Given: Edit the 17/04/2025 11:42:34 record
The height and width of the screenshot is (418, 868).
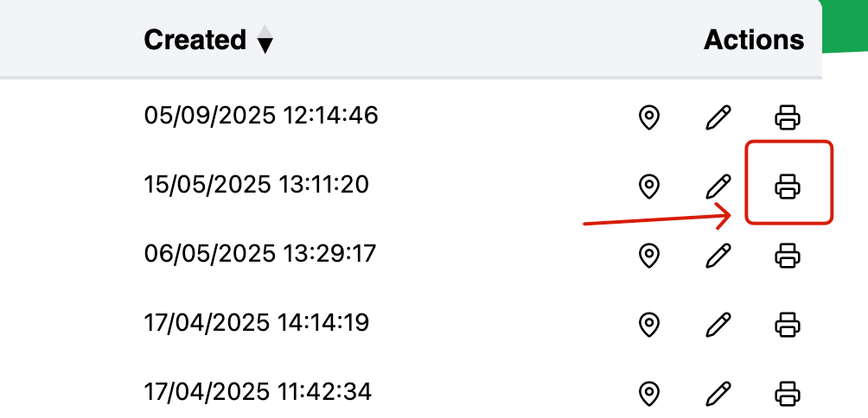Looking at the screenshot, I should [718, 394].
